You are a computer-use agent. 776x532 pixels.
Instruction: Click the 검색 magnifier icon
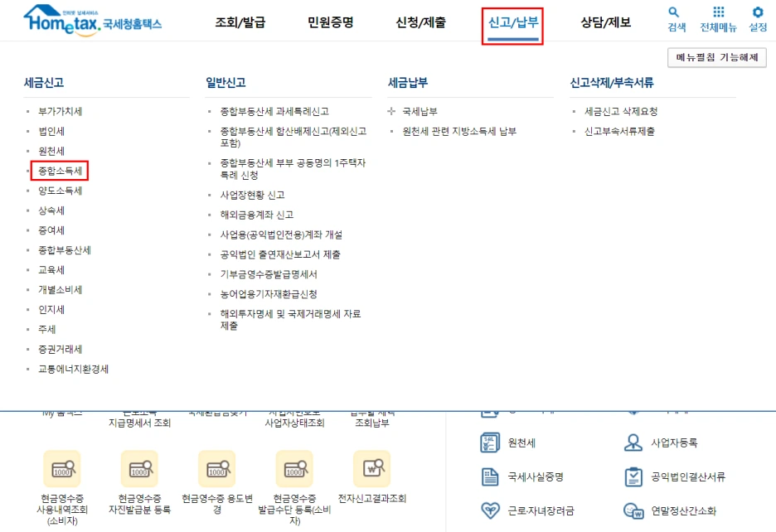pos(674,15)
